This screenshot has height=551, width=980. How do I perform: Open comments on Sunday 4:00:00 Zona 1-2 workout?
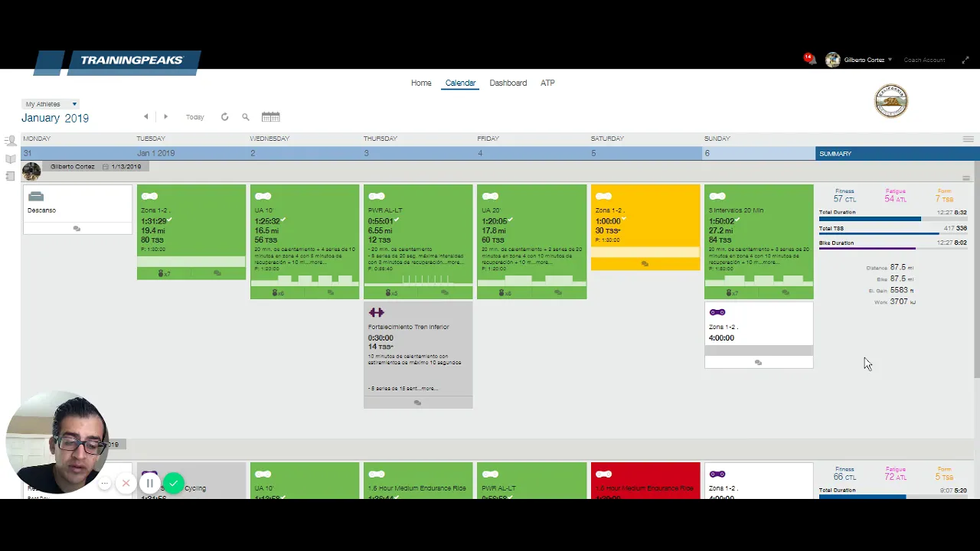(x=758, y=363)
